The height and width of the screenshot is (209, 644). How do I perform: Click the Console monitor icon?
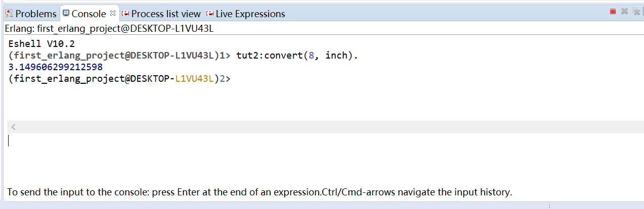coord(66,14)
